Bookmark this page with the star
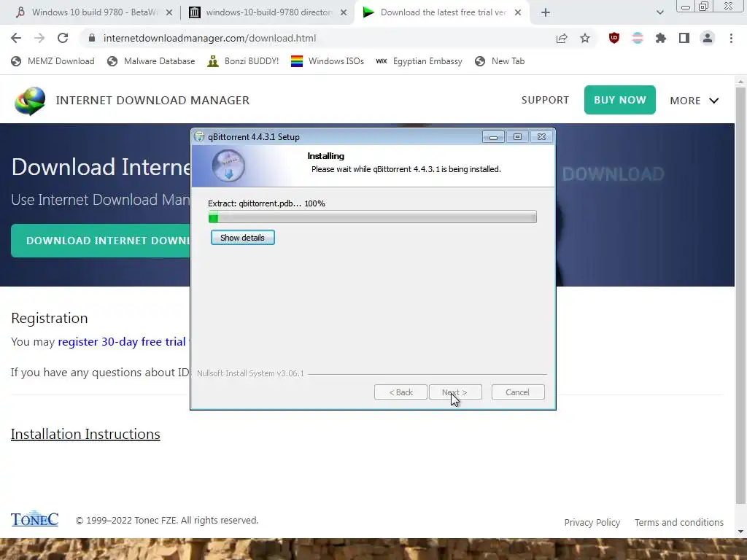 [585, 38]
